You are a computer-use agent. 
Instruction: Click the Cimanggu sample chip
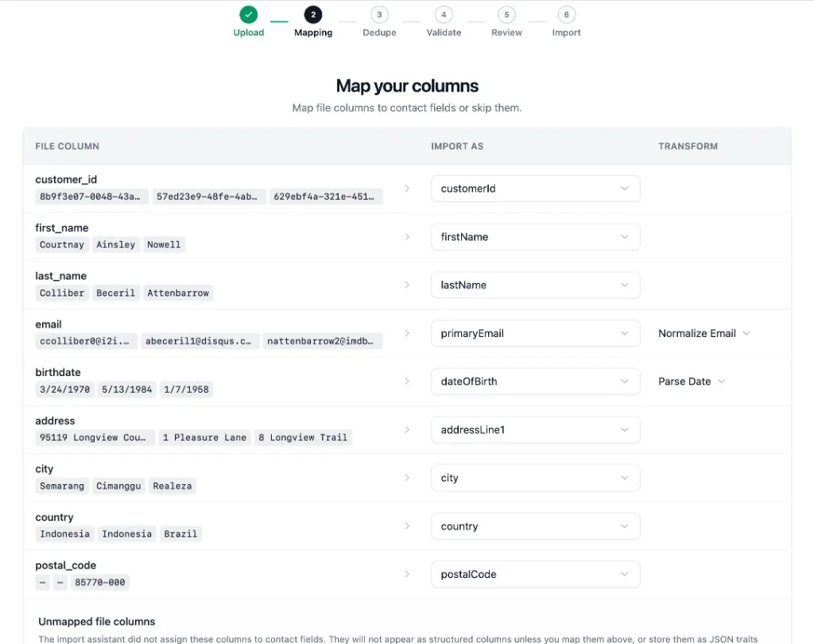(x=118, y=486)
